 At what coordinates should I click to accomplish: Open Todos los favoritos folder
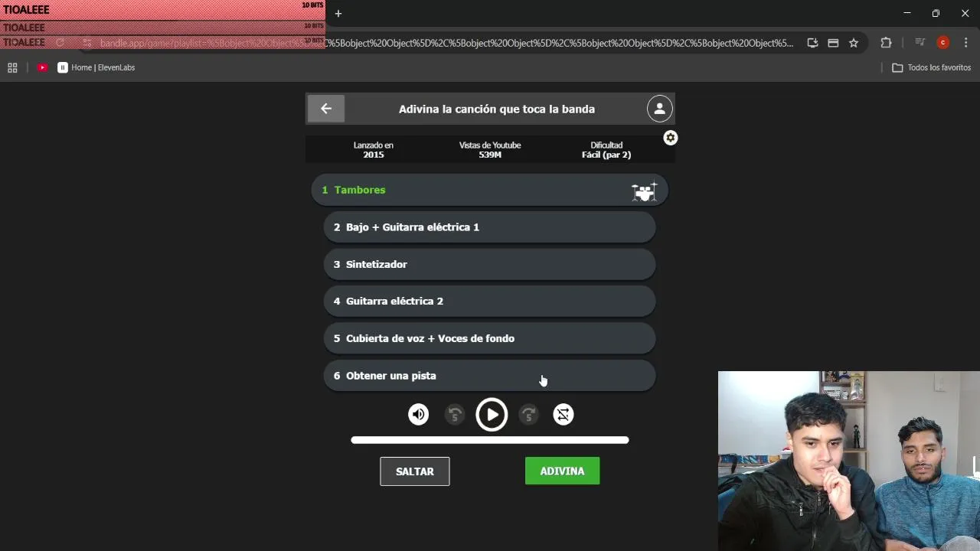(x=932, y=67)
